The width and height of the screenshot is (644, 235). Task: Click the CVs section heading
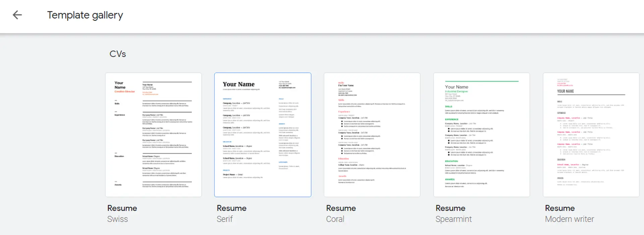point(117,54)
